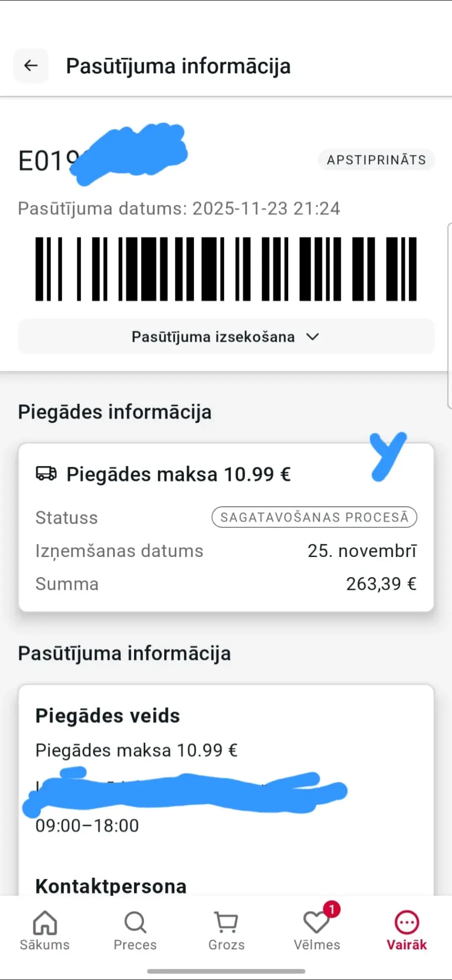Tap the order barcode image
The image size is (452, 980).
pos(226,269)
